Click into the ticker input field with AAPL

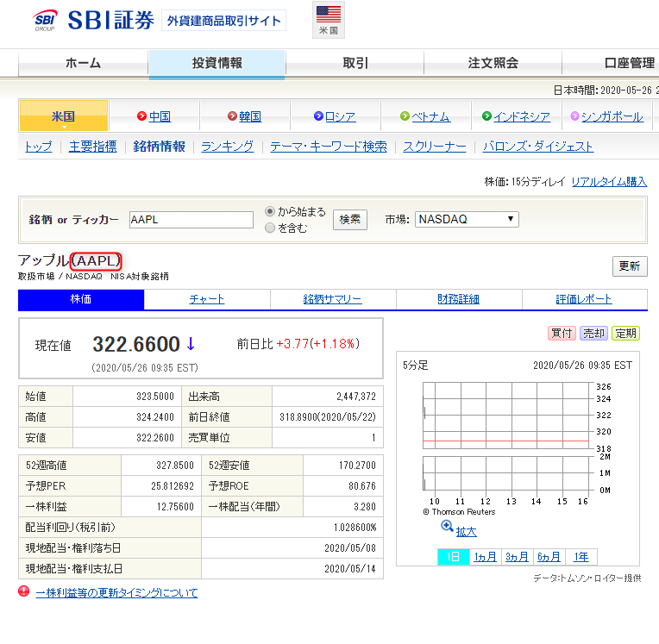tap(191, 220)
